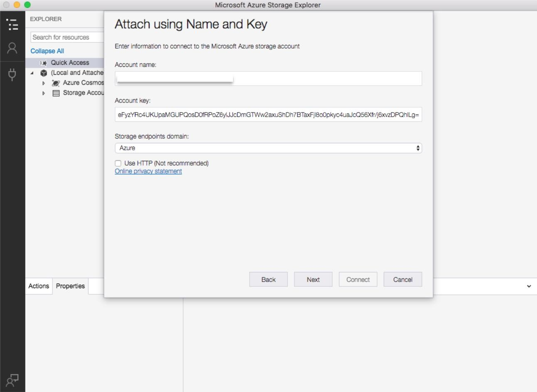Open the Manage Accounts person icon
The image size is (537, 392).
(x=12, y=48)
